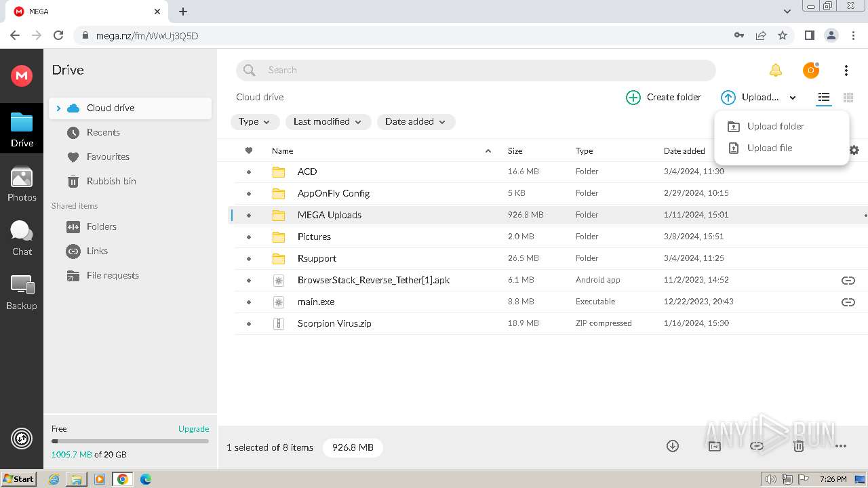
Task: Click the taskbar volume icon
Action: 770,479
